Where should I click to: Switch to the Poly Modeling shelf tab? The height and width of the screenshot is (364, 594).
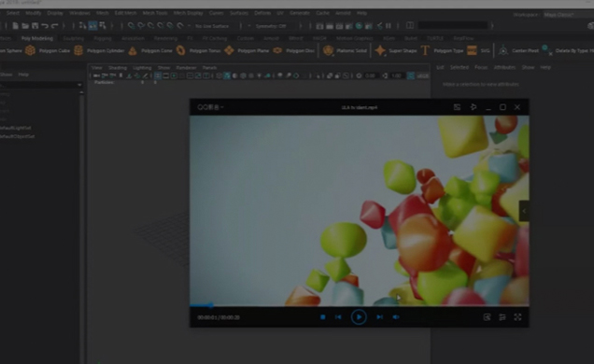click(x=37, y=38)
